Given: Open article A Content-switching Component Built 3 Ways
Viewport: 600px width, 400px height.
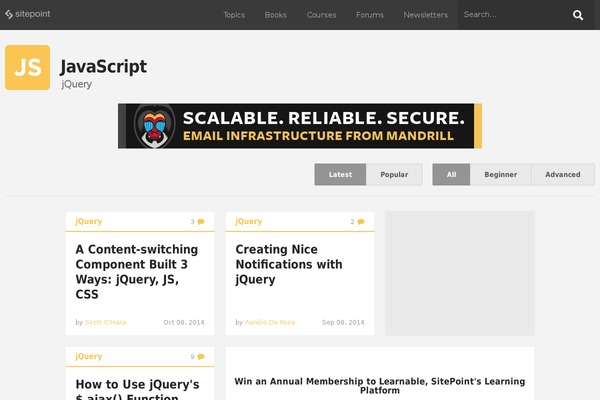Looking at the screenshot, I should tap(137, 272).
